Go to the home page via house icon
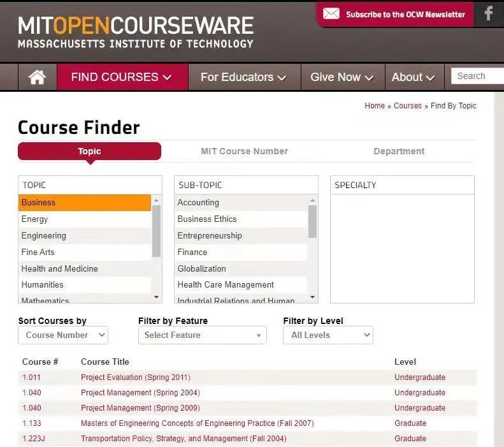 pos(38,77)
